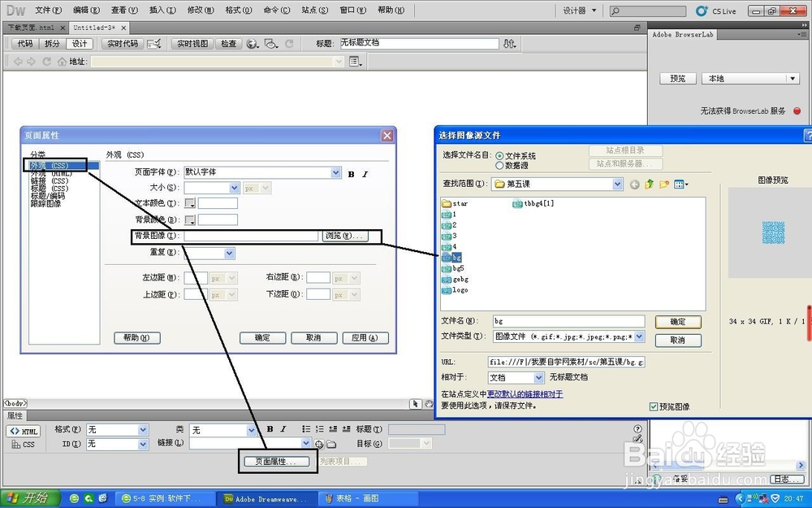
Task: Click the change default link relative to link
Action: [x=525, y=394]
